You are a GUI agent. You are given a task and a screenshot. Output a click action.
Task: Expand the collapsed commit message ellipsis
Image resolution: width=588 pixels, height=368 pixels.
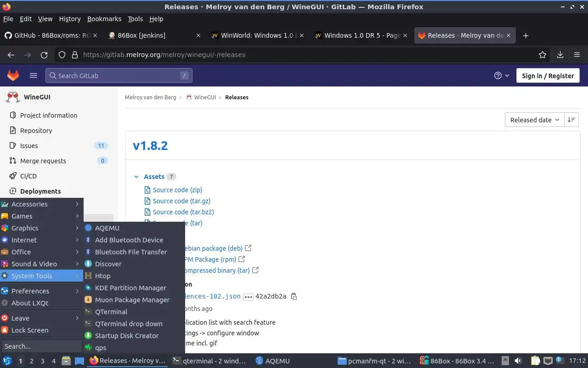[248, 297]
